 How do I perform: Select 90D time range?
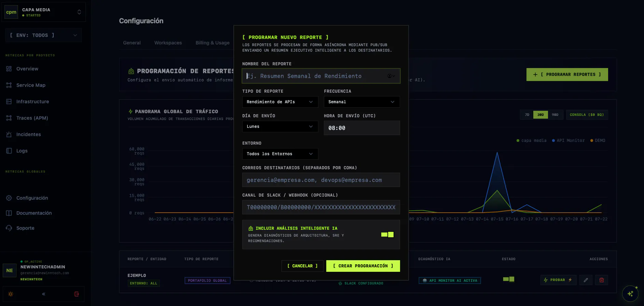tap(555, 115)
